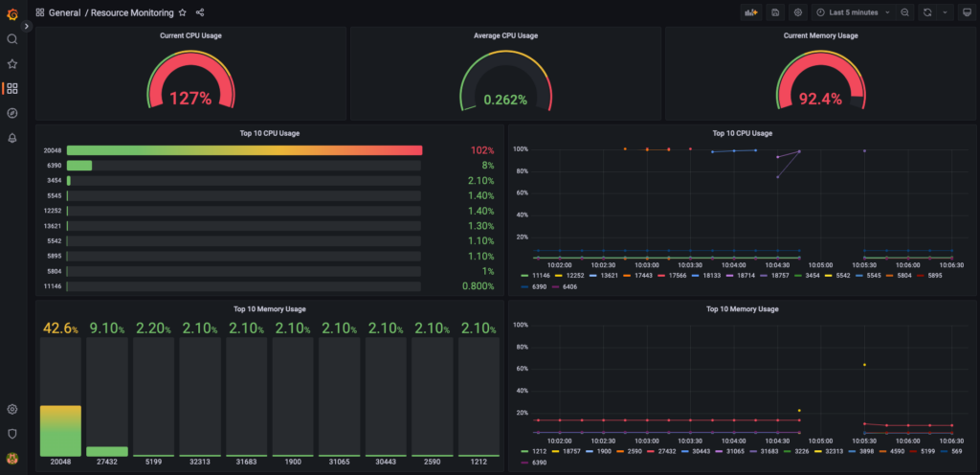Refresh the dashboard
Image resolution: width=980 pixels, height=475 pixels.
[x=927, y=12]
